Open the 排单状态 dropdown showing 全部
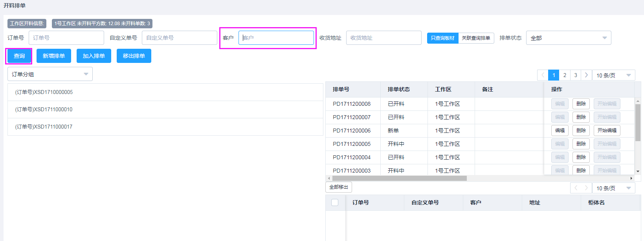The image size is (644, 241). pyautogui.click(x=568, y=38)
